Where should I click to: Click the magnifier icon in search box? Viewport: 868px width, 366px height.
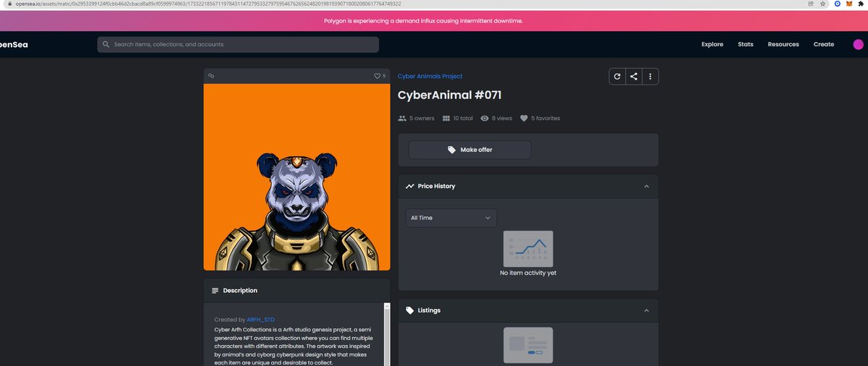106,45
